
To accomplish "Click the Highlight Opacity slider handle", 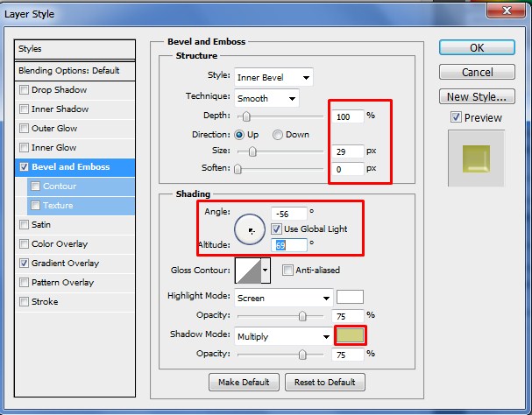I will point(302,316).
